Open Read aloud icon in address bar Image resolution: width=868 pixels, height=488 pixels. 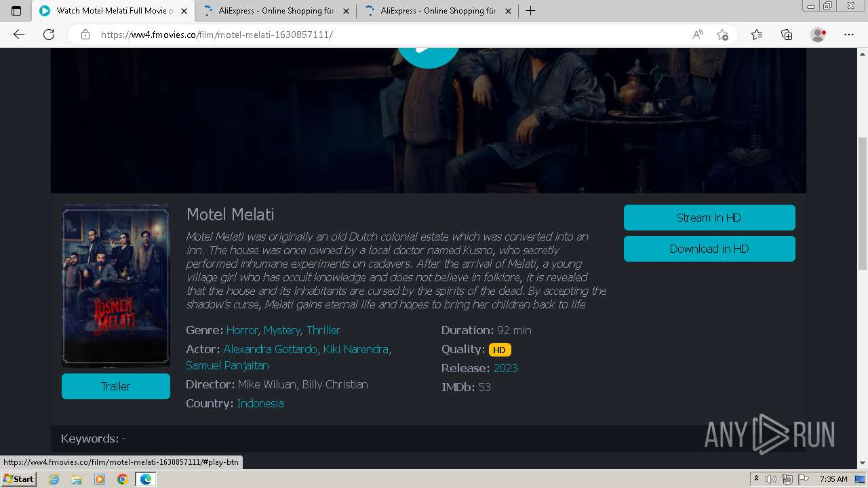pos(698,35)
